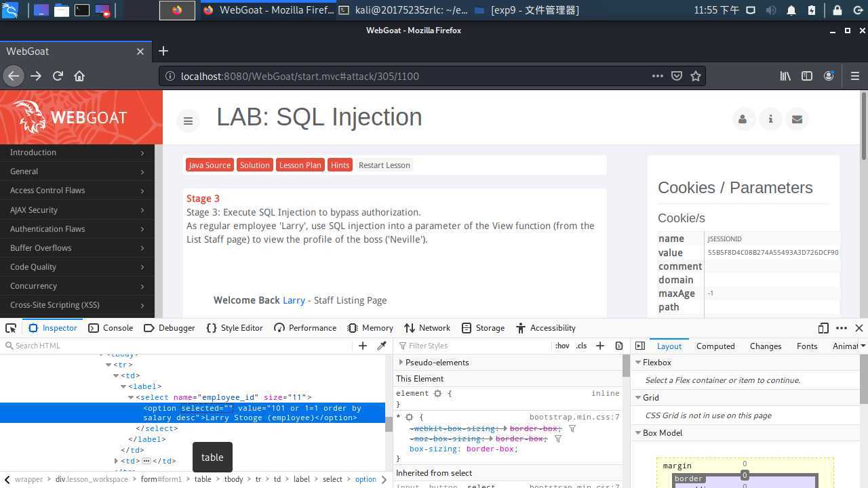
Task: Click the info icon in WebGoat header
Action: pyautogui.click(x=770, y=119)
